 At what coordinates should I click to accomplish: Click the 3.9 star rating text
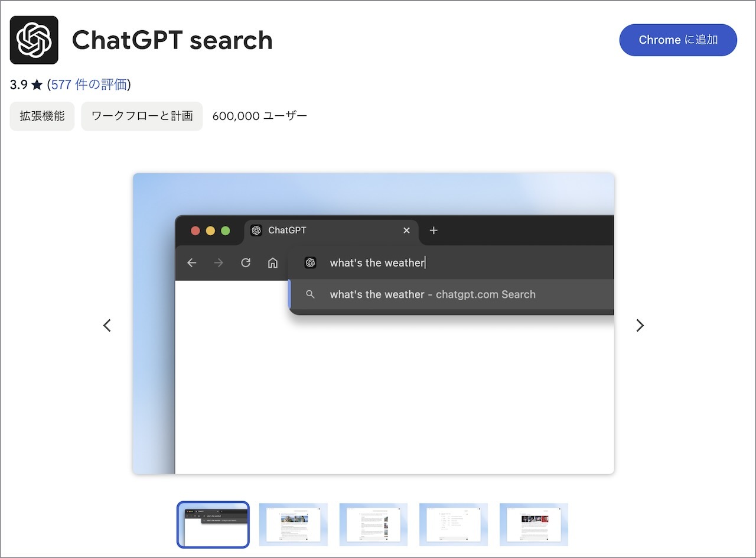click(26, 85)
